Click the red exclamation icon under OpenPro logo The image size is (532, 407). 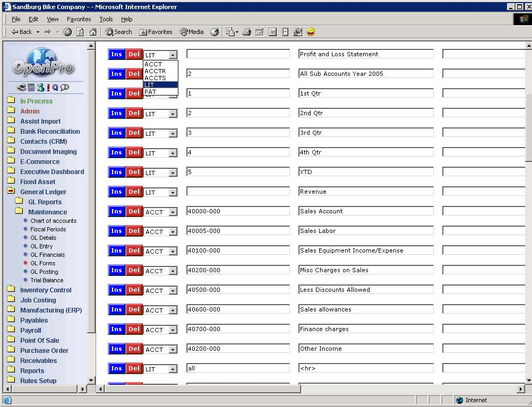click(48, 88)
